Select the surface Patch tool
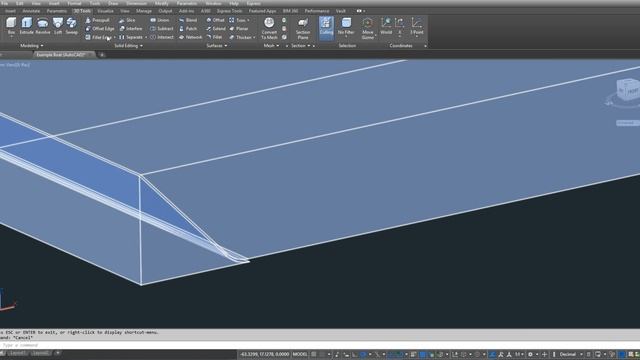640x360 pixels. (x=188, y=29)
